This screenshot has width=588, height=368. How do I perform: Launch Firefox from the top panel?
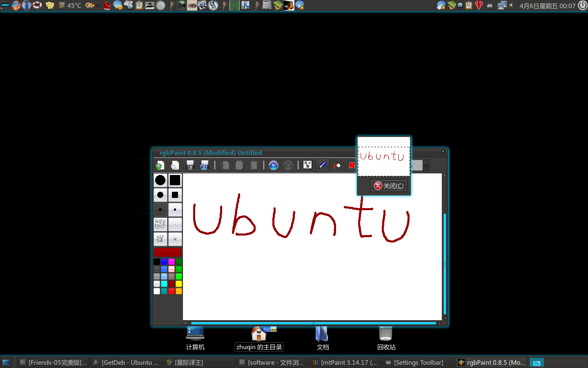(x=16, y=5)
